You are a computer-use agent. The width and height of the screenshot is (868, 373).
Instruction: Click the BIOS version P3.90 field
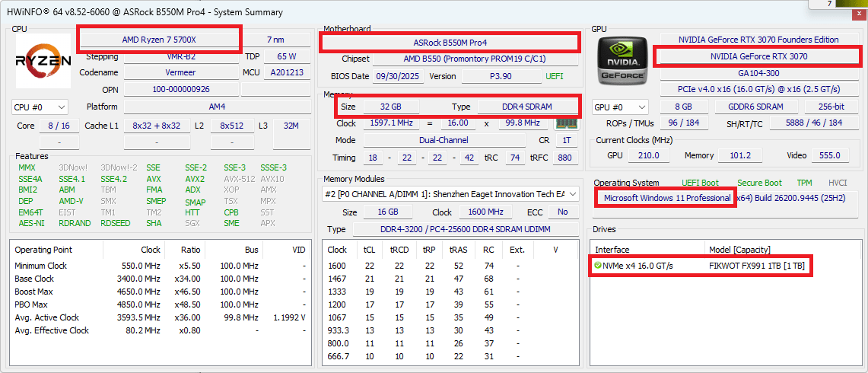[501, 76]
